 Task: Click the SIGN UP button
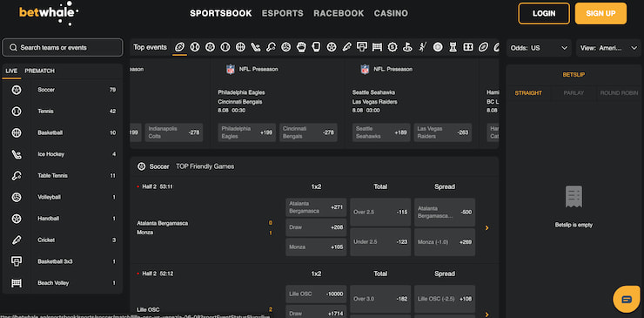(600, 14)
